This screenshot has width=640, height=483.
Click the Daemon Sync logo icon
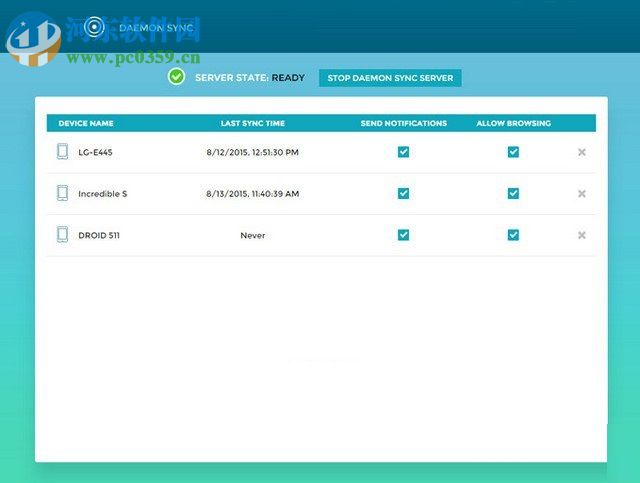[94, 27]
